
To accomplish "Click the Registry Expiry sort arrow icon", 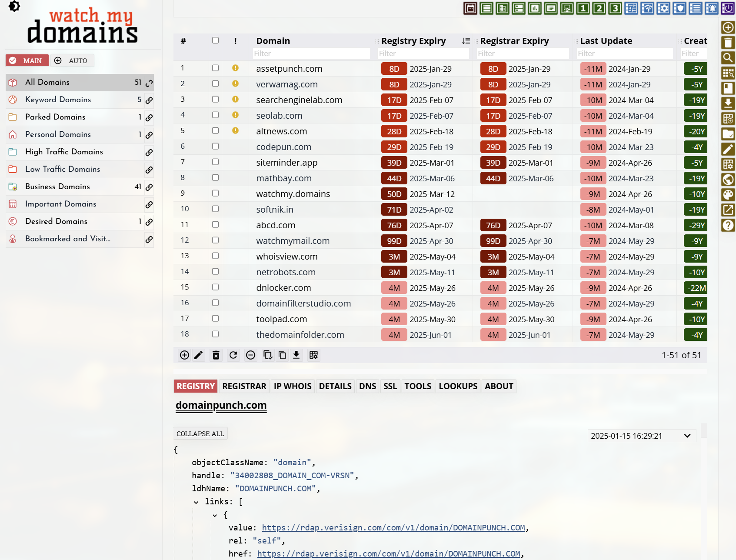I will [x=466, y=41].
